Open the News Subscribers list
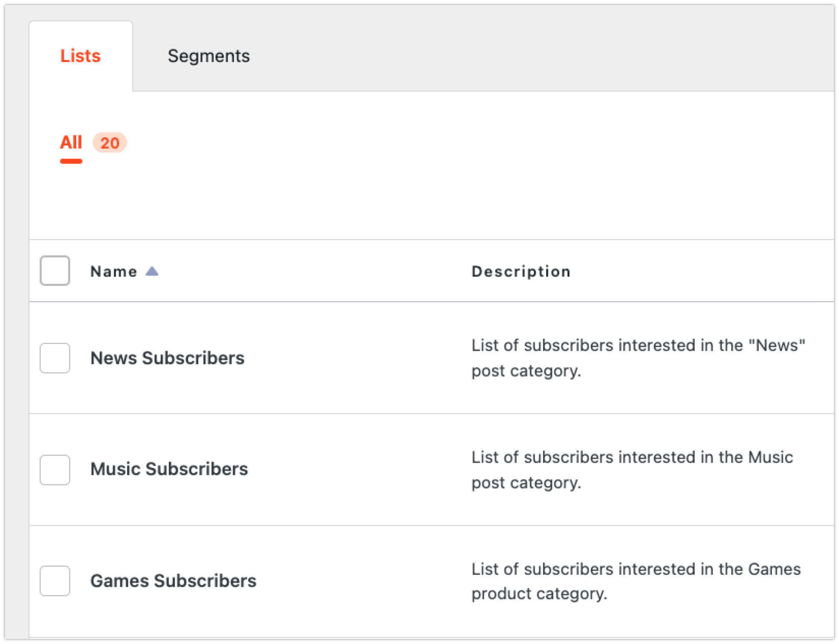The image size is (839, 644). tap(167, 358)
